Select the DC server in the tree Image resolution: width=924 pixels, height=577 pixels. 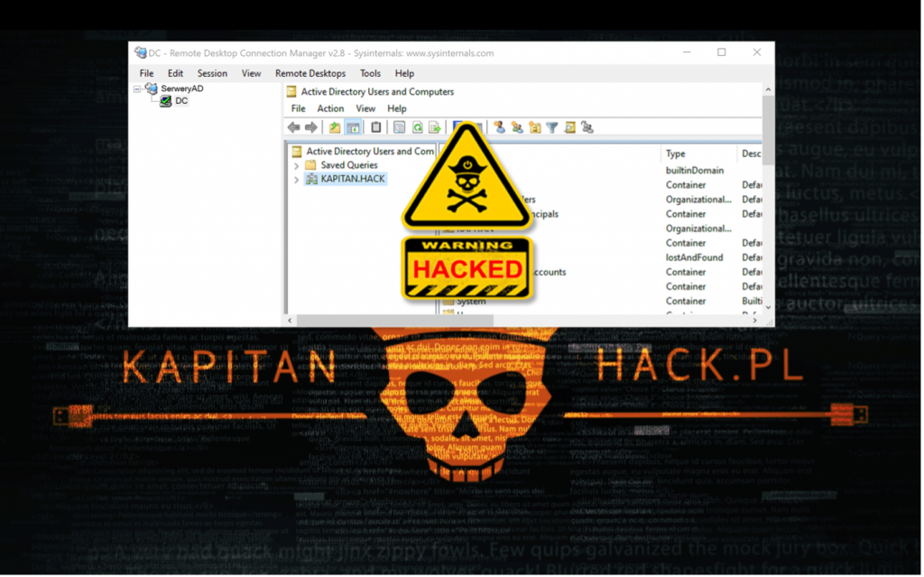pos(181,101)
